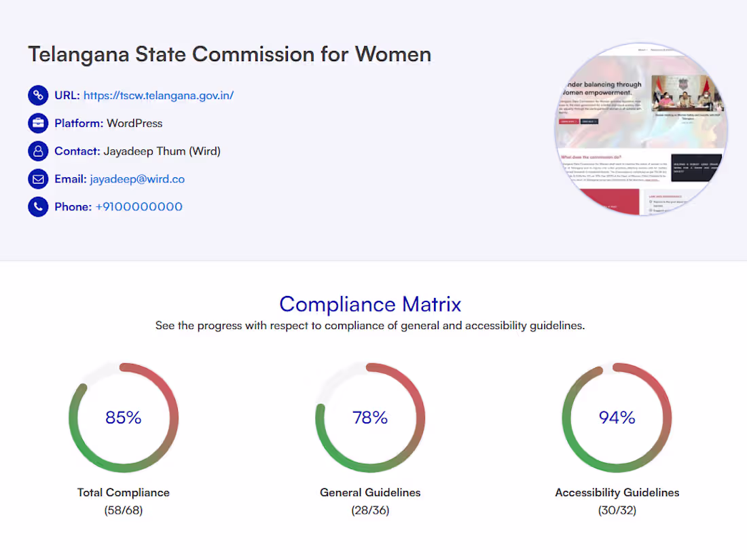747x560 pixels.
Task: Click the URL link icon badge
Action: pos(38,95)
